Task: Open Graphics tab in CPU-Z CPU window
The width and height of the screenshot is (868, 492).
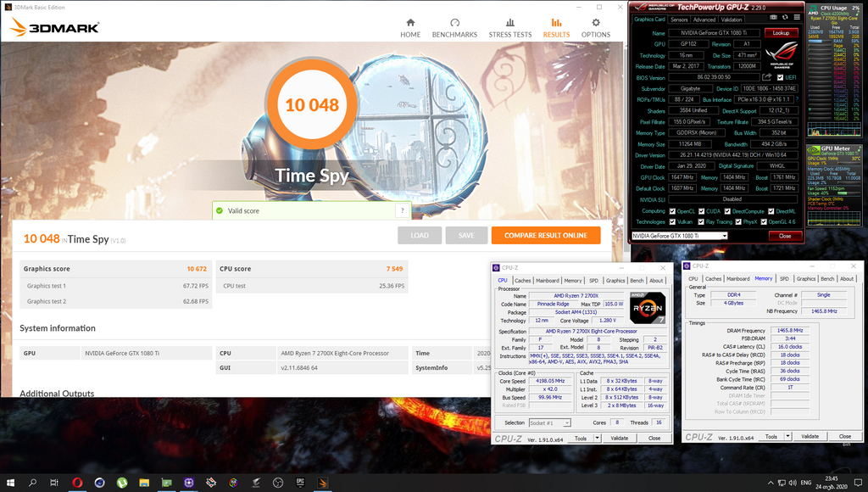Action: [x=615, y=280]
